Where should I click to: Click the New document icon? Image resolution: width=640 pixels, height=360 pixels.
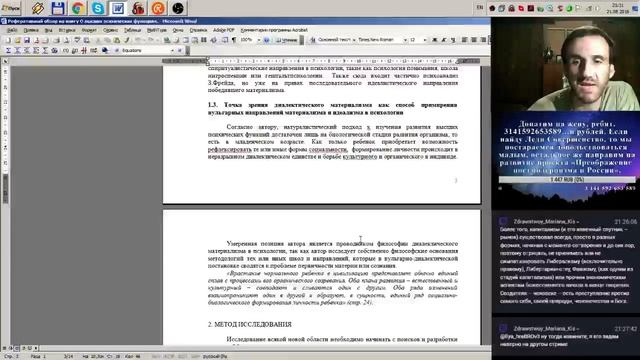coord(8,40)
